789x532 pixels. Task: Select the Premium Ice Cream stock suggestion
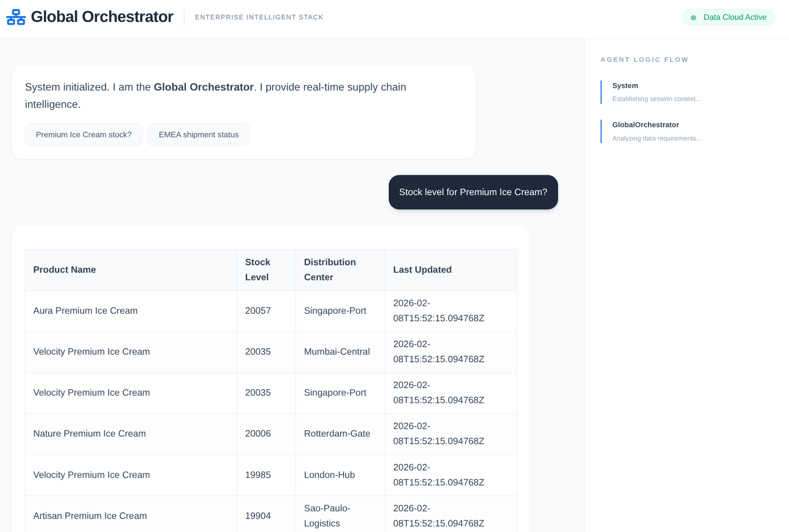click(84, 135)
